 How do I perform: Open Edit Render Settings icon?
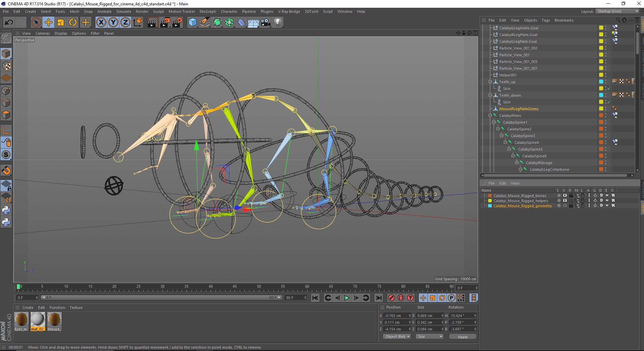pos(177,23)
